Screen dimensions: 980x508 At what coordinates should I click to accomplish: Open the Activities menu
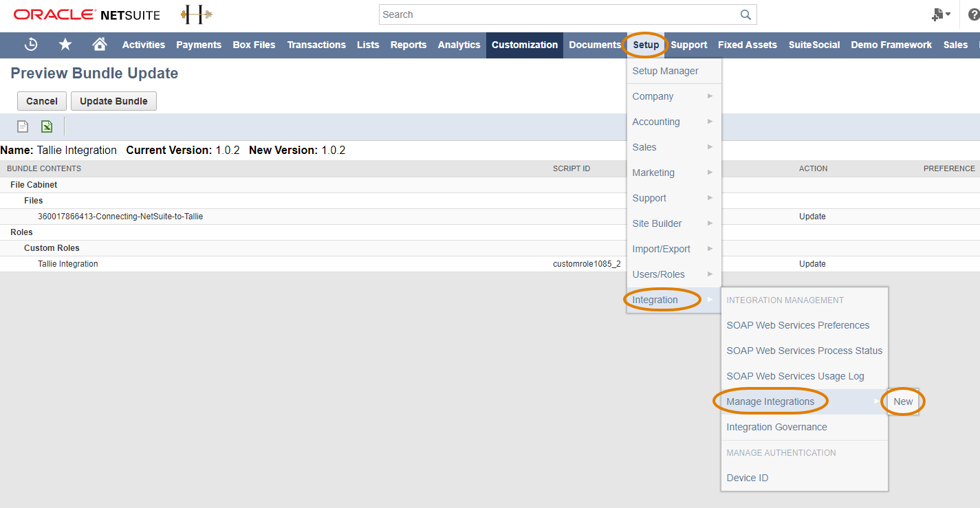coord(144,45)
